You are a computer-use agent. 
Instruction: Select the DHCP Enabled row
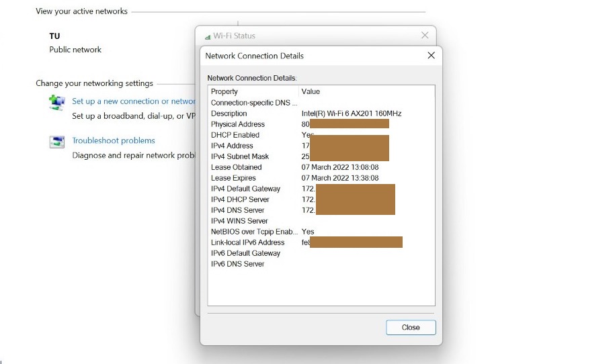point(235,135)
